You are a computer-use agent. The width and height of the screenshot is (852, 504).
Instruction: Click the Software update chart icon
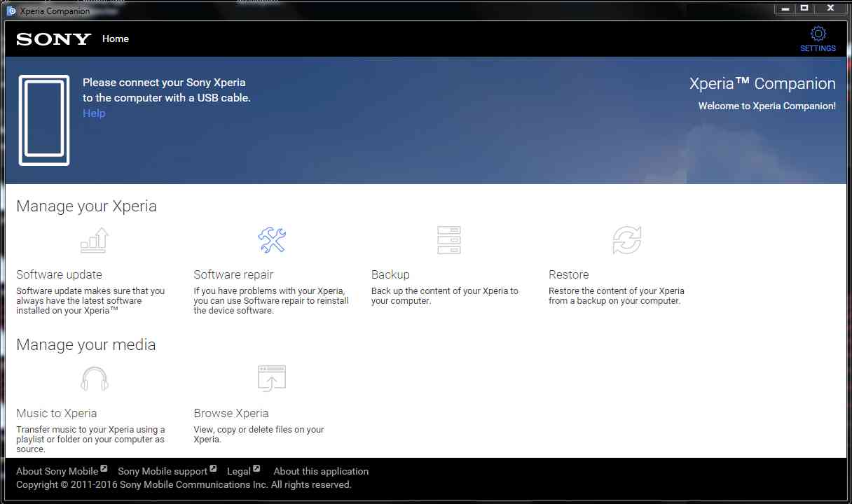click(x=95, y=240)
